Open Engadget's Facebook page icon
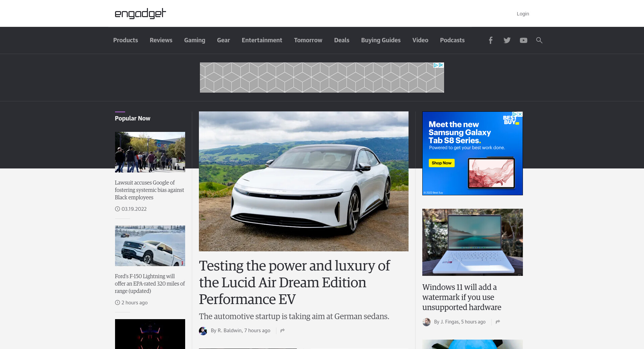 490,40
